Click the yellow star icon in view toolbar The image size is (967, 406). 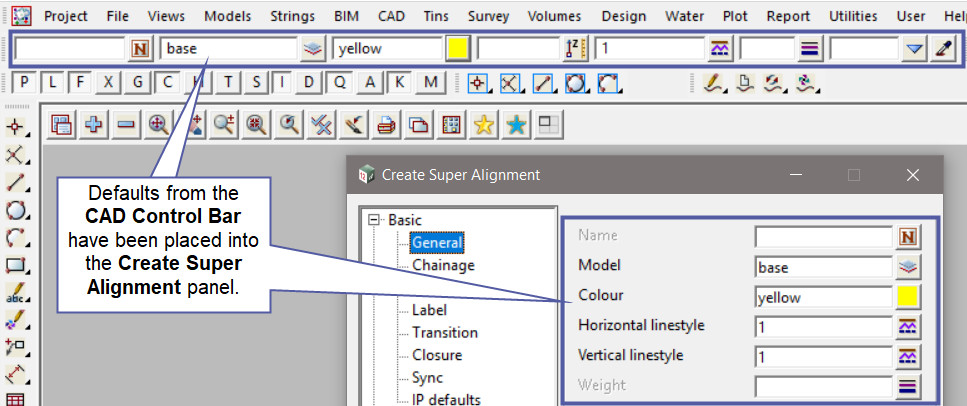[484, 124]
